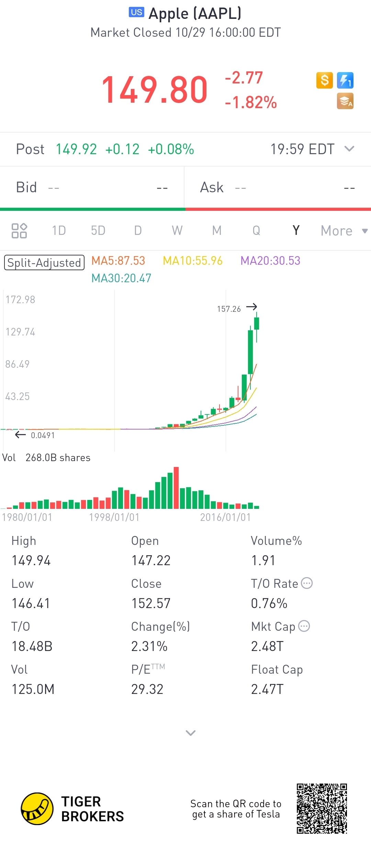The width and height of the screenshot is (371, 868).
Task: Tap the blue lightning bolt icon
Action: click(345, 80)
